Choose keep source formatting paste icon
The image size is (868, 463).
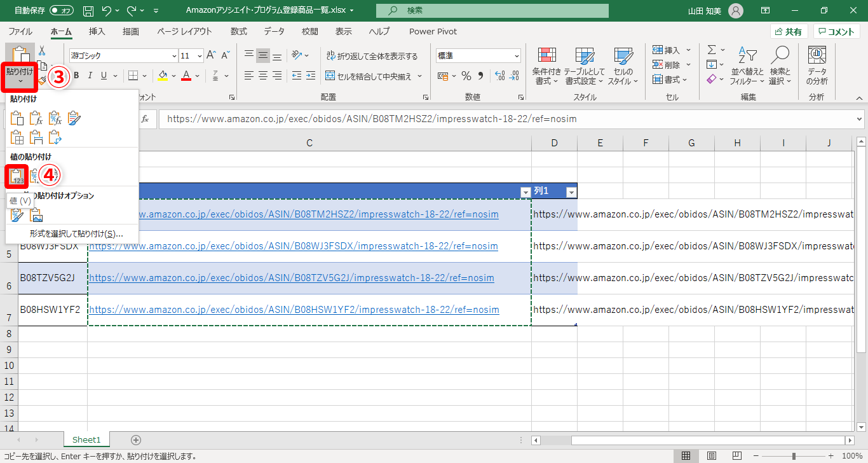pyautogui.click(x=74, y=118)
